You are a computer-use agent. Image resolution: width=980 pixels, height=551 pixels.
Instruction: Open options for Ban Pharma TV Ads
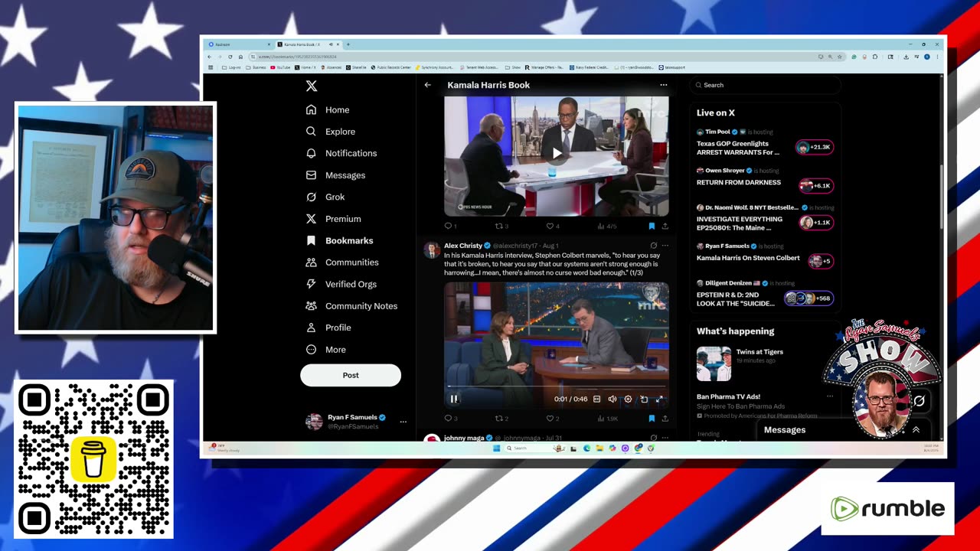click(829, 396)
